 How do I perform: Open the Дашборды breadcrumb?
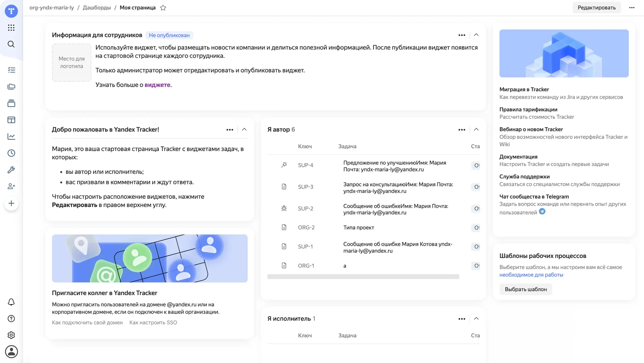pos(97,8)
